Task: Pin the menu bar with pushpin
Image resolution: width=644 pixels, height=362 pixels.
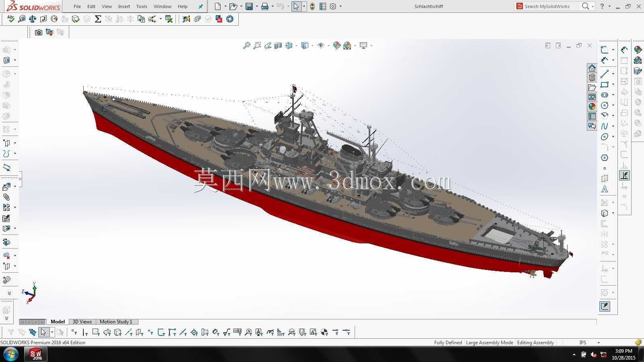Action: [200, 6]
